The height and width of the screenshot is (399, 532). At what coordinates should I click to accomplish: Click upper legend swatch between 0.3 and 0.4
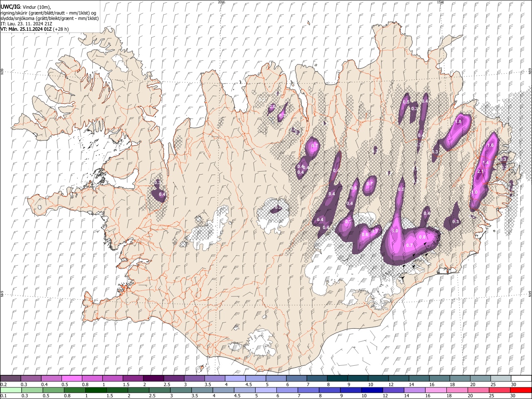[31, 379]
